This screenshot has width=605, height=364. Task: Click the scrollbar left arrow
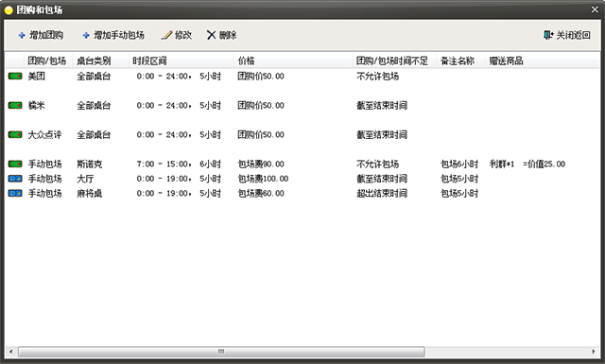11,352
